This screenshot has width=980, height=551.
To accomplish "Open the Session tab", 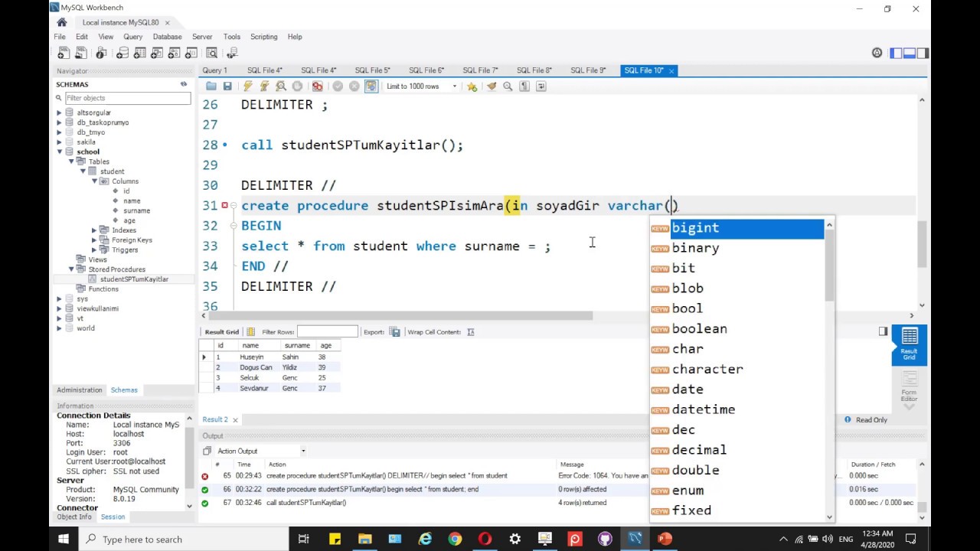I will tap(113, 517).
